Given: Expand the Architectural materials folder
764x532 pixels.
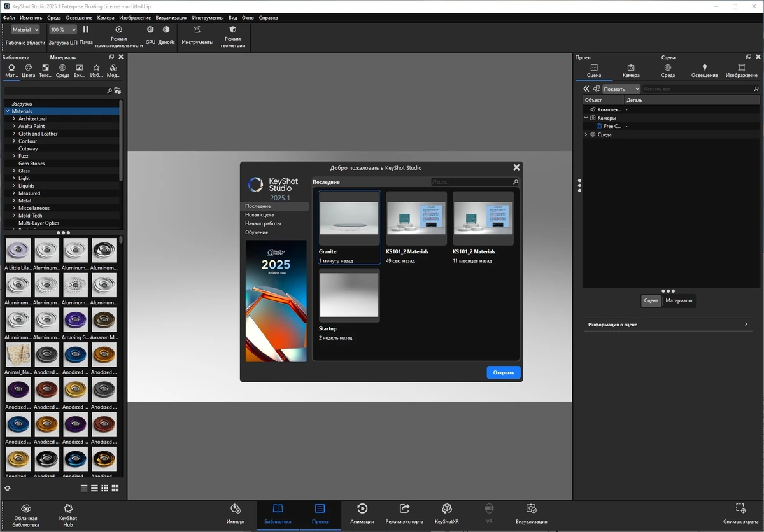Looking at the screenshot, I should point(14,119).
